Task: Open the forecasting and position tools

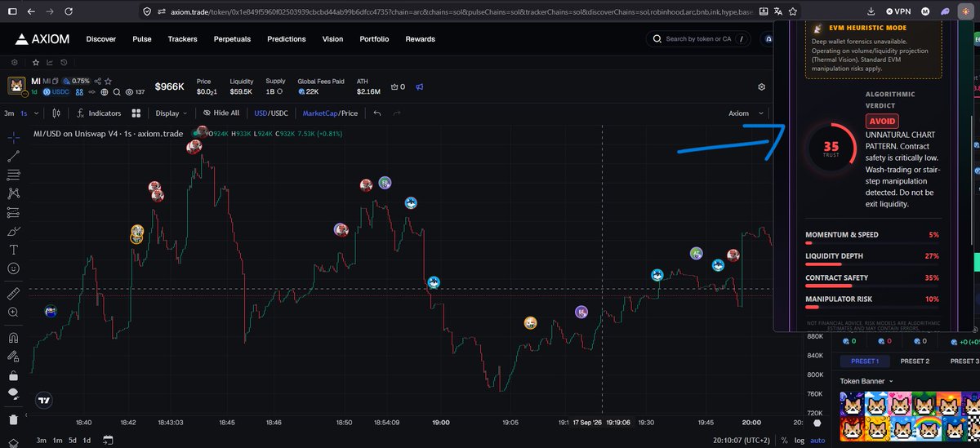Action: click(x=13, y=213)
